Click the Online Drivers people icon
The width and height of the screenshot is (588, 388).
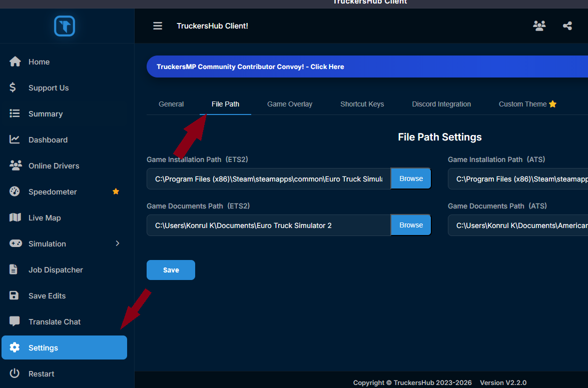pos(16,165)
